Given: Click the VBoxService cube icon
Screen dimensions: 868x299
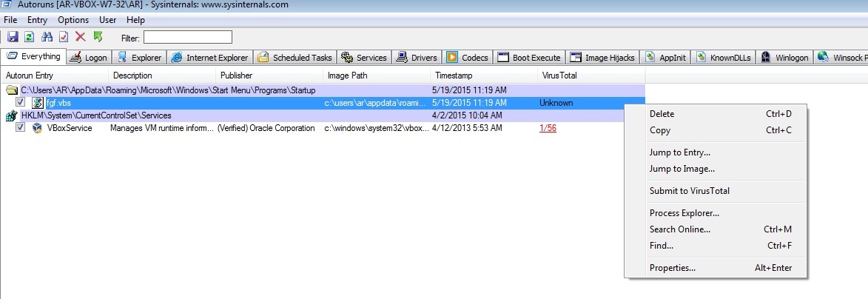Looking at the screenshot, I should [38, 128].
